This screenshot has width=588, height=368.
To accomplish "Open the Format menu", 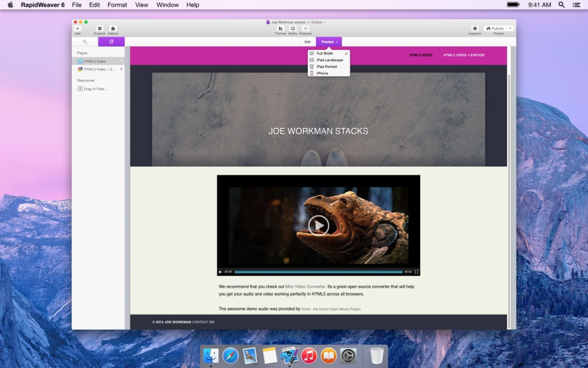I will coord(118,5).
